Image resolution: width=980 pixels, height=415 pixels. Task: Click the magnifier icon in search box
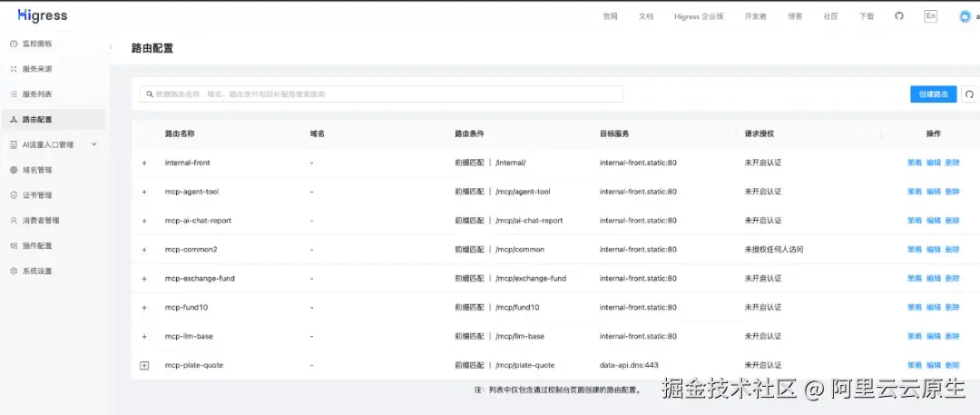tap(150, 94)
